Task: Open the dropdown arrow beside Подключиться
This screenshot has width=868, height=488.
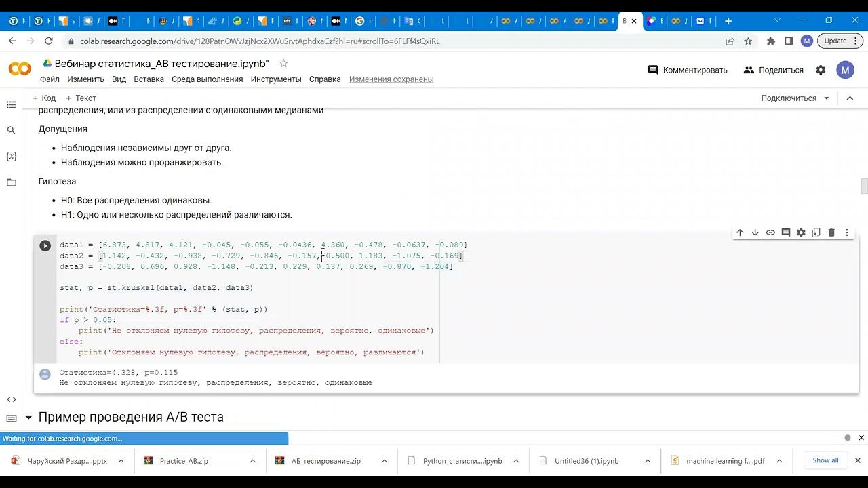Action: coord(827,98)
